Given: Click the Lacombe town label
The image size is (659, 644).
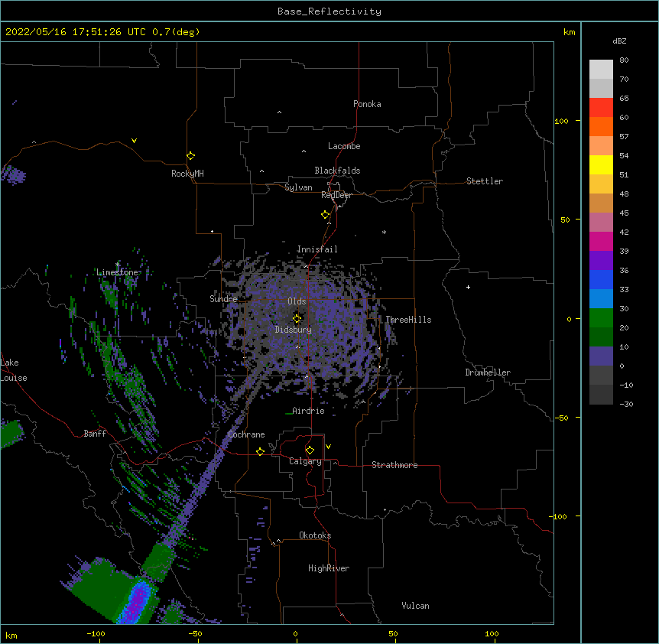Looking at the screenshot, I should click(x=344, y=146).
